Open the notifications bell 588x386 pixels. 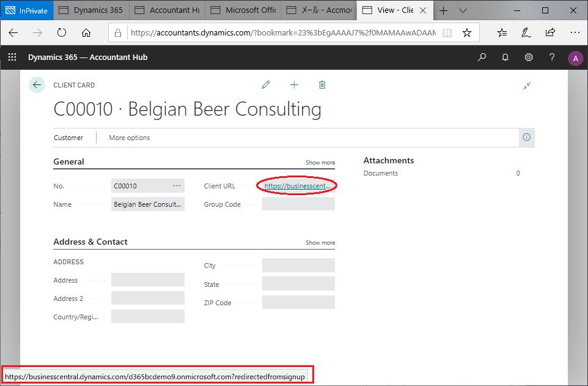coord(505,57)
